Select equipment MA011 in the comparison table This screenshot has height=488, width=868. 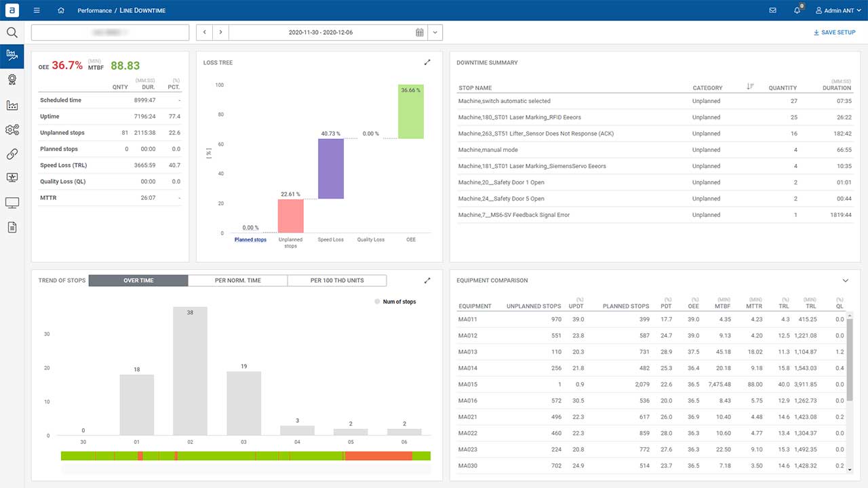click(652, 319)
